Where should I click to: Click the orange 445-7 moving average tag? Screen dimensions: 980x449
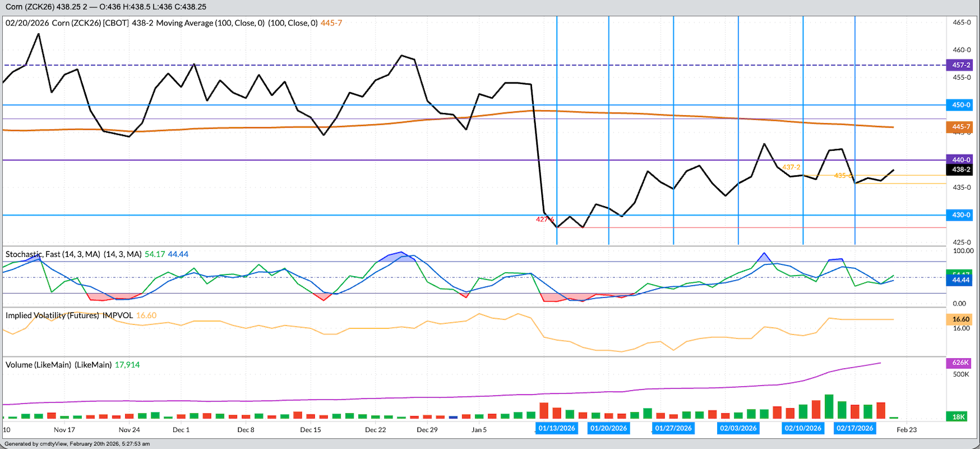click(961, 127)
